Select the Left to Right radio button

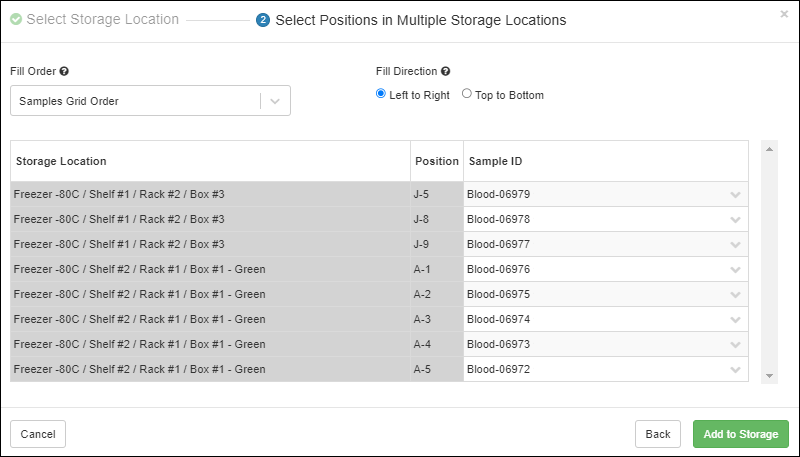point(381,94)
